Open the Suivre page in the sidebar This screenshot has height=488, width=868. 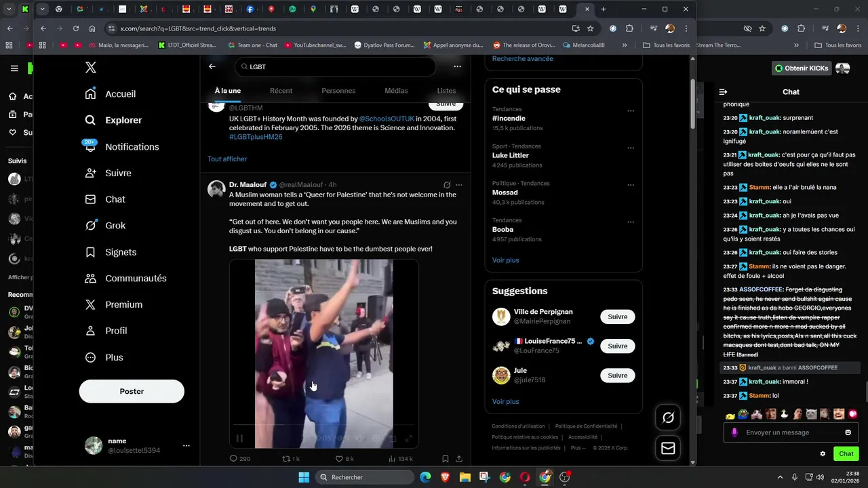pos(108,173)
